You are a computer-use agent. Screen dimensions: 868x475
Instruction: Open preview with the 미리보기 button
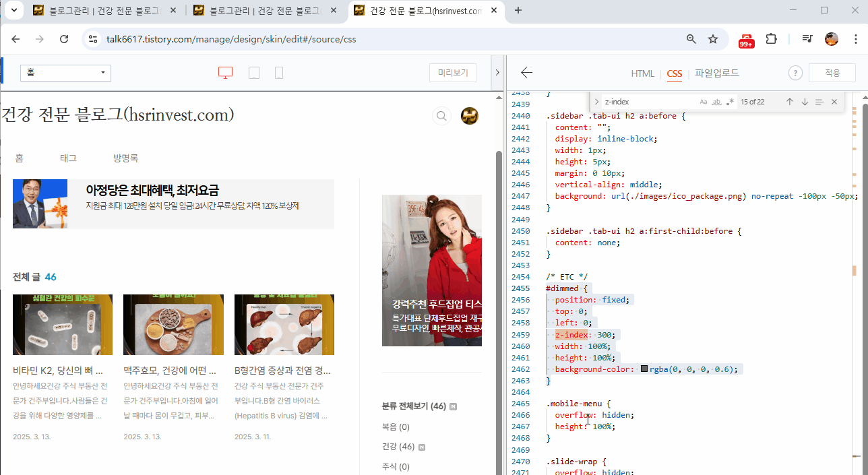[452, 72]
